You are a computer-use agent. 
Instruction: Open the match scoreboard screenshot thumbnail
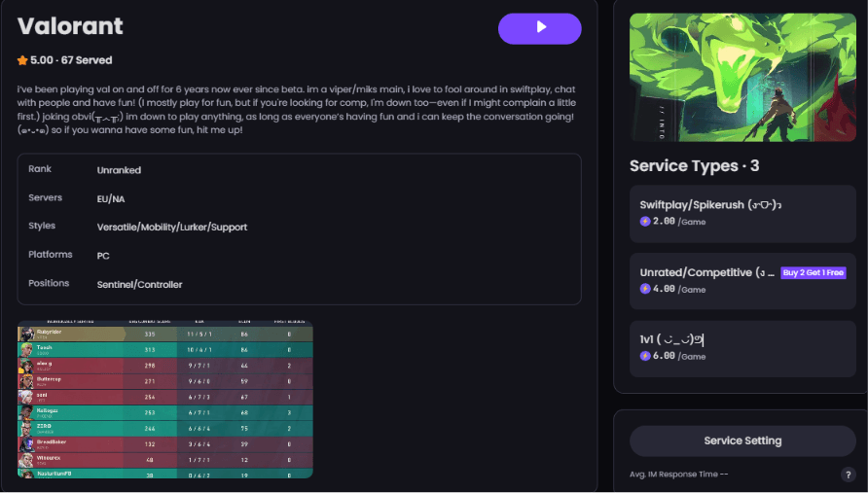pos(165,399)
